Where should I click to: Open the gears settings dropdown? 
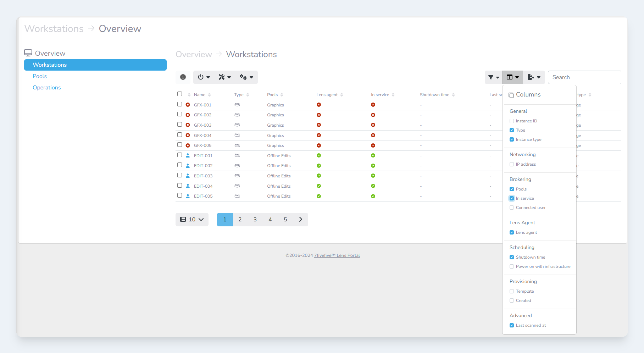pyautogui.click(x=246, y=77)
